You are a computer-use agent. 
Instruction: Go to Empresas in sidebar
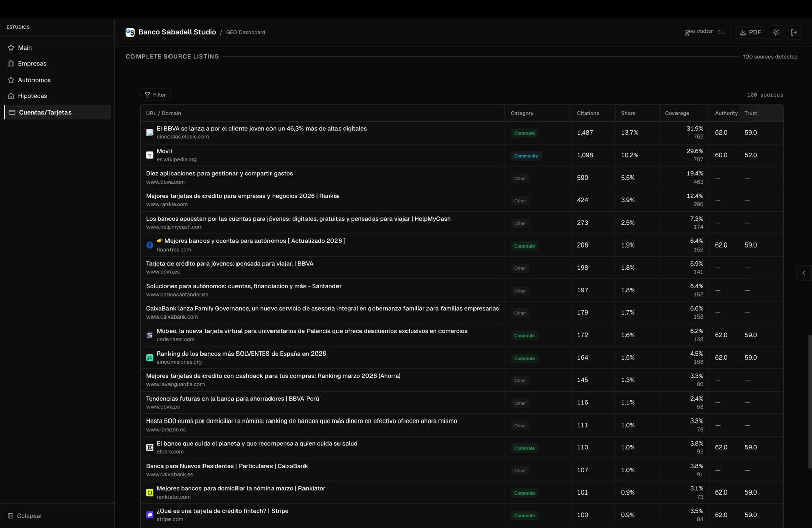click(32, 64)
